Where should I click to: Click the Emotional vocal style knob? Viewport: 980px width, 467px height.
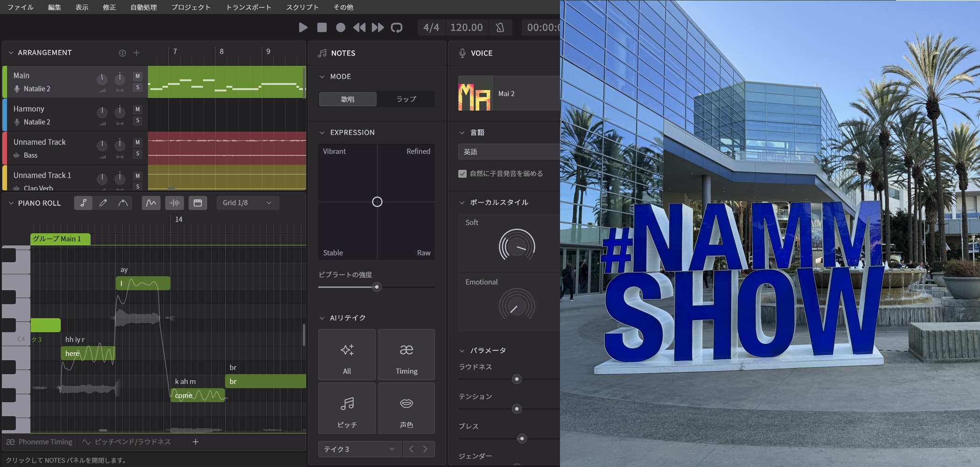(517, 306)
